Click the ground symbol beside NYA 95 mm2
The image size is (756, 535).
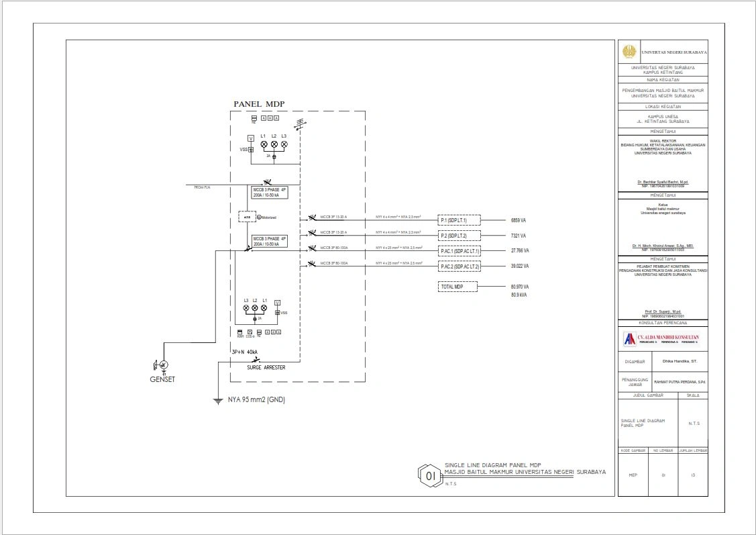pos(217,401)
